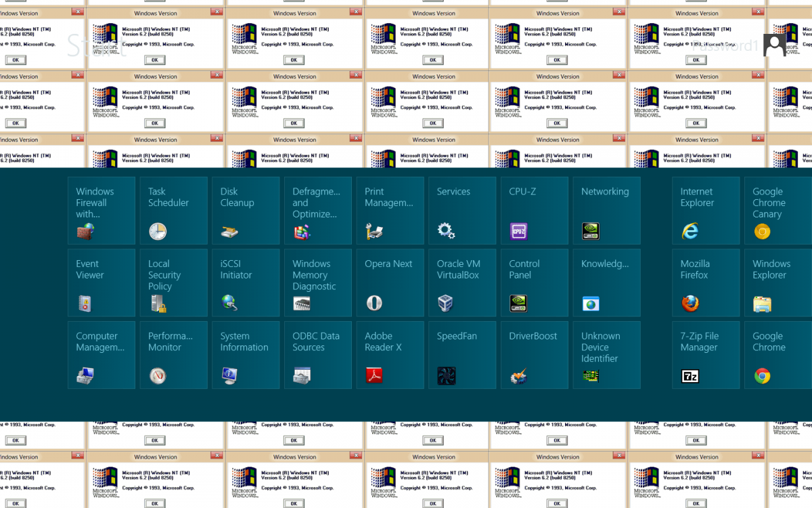
Task: Open SpeedFan tile
Action: tap(462, 355)
